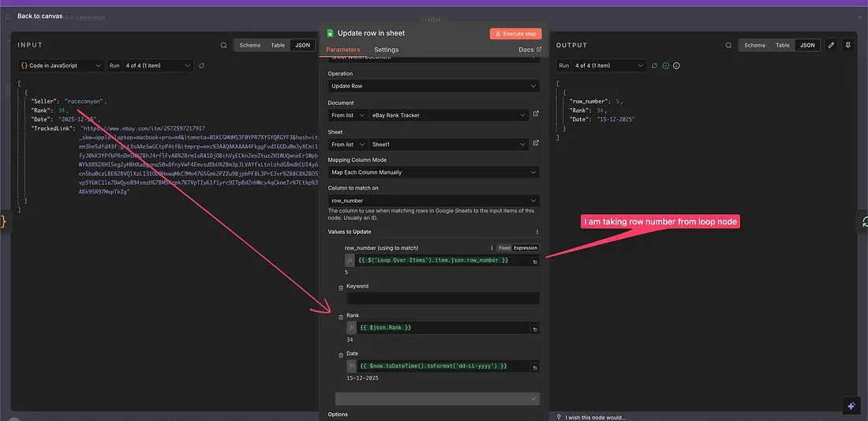Go Back to canvas
Viewport: 868px width, 421px height.
[x=39, y=16]
